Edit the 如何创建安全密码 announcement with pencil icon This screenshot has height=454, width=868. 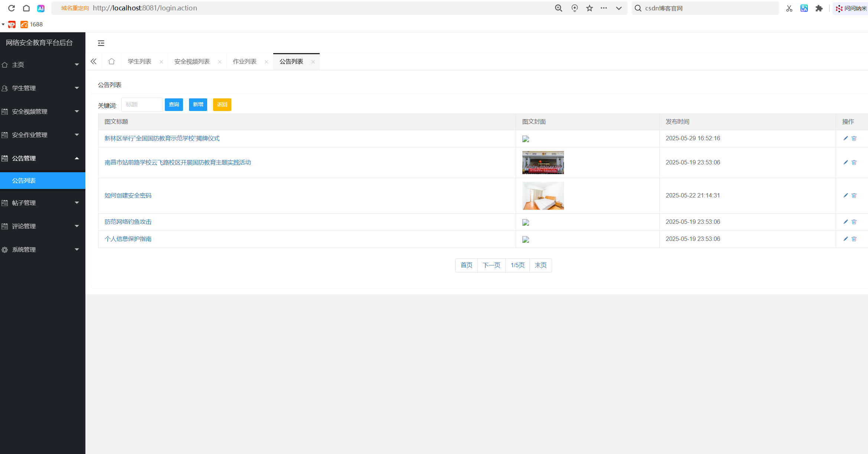coord(846,195)
